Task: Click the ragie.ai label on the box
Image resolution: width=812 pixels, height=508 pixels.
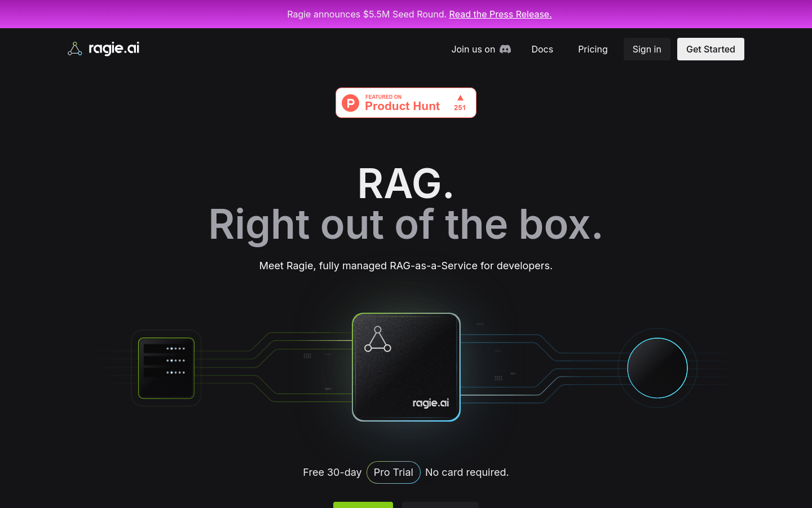Action: pos(431,403)
